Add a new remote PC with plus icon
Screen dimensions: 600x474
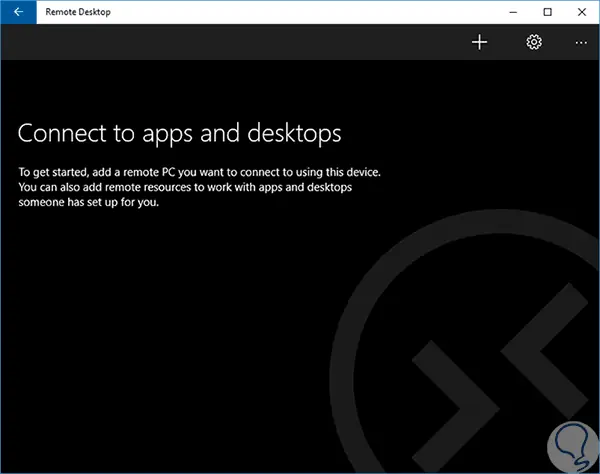coord(479,42)
